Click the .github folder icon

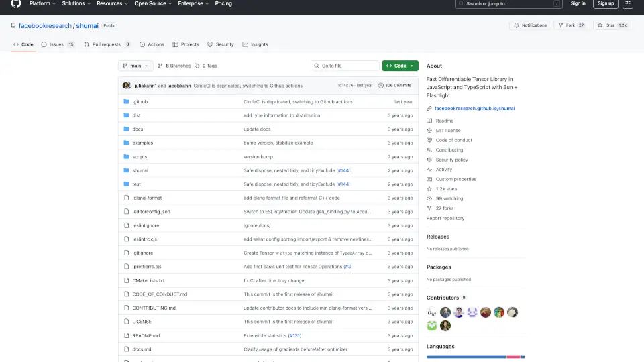[126, 102]
